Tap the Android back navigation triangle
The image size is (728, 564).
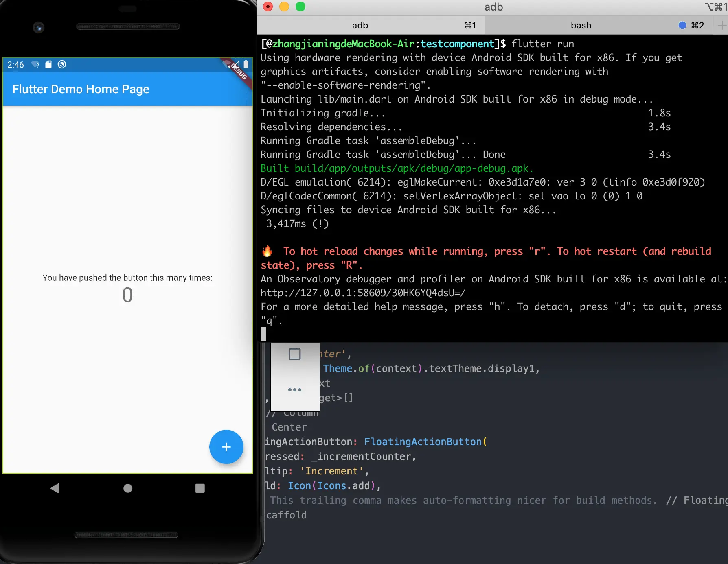(55, 488)
